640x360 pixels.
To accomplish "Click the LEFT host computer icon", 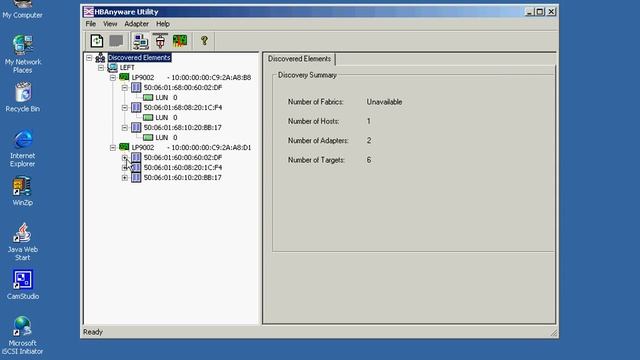I will click(x=112, y=67).
